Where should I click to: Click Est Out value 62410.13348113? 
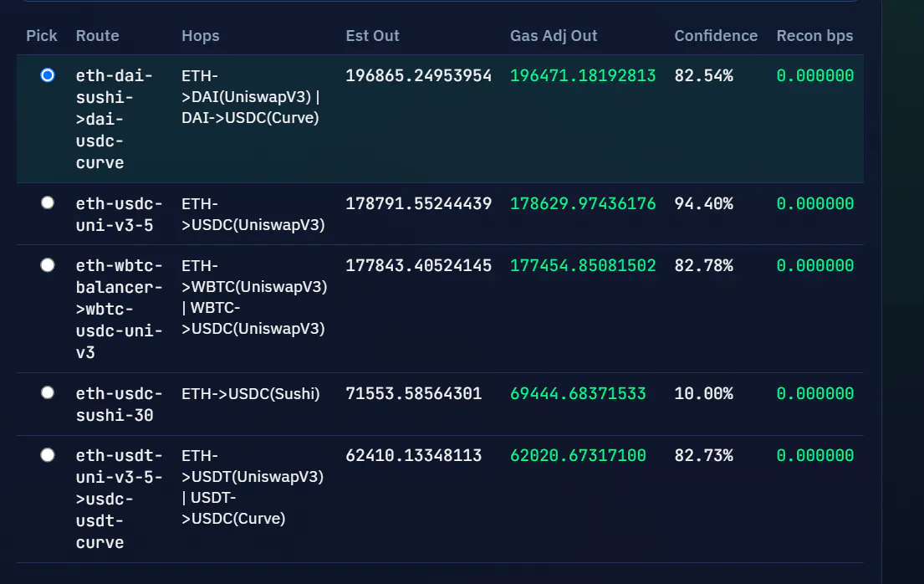[414, 455]
